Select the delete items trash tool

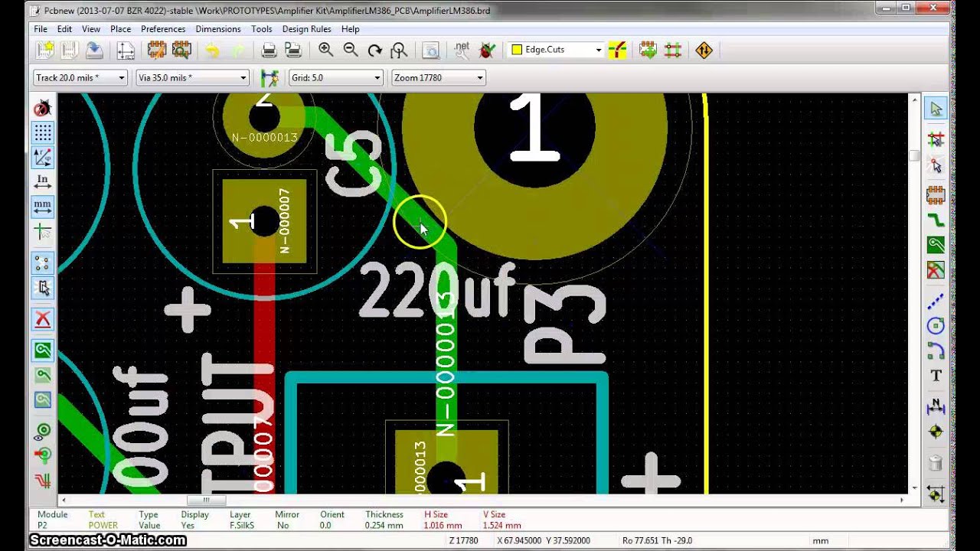pyautogui.click(x=936, y=463)
